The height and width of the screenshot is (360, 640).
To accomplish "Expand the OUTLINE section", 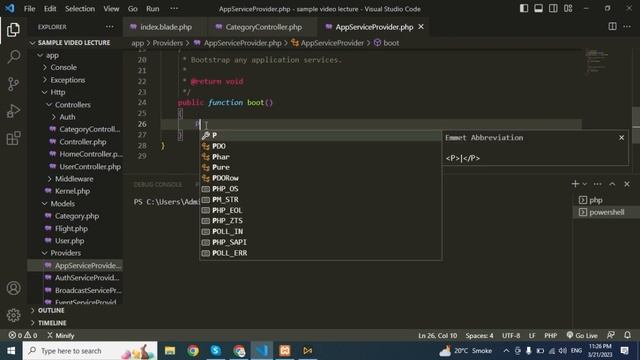I will (x=51, y=311).
